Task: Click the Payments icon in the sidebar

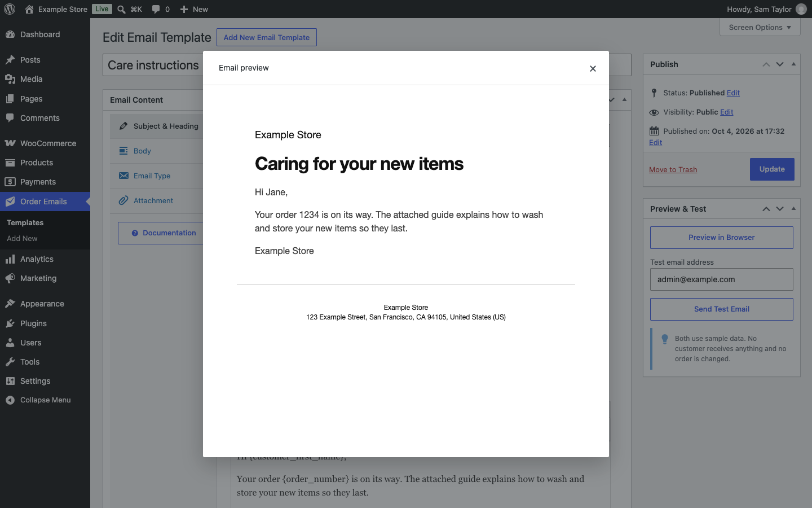Action: [x=10, y=182]
